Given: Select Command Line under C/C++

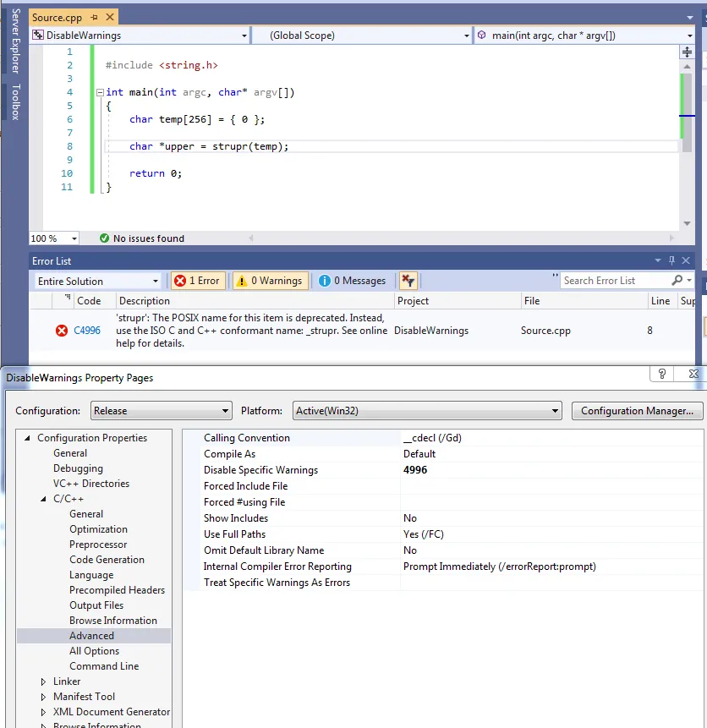Looking at the screenshot, I should (104, 666).
